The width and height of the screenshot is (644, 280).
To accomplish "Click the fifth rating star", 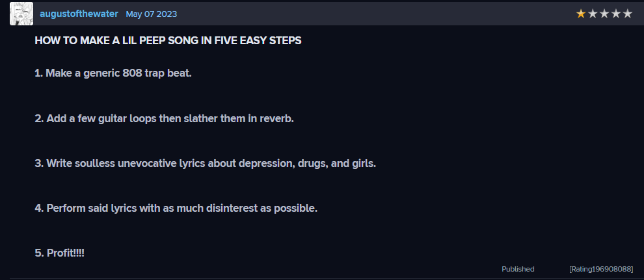I will 627,14.
